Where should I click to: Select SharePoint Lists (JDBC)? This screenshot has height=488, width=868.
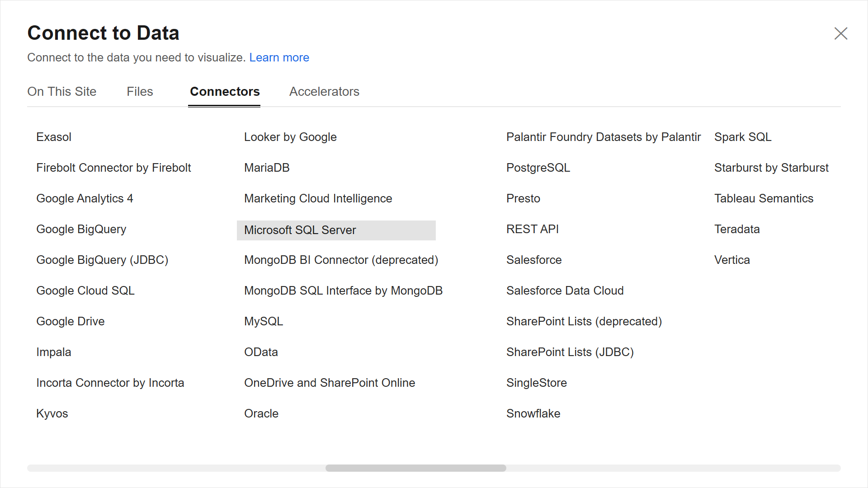570,352
